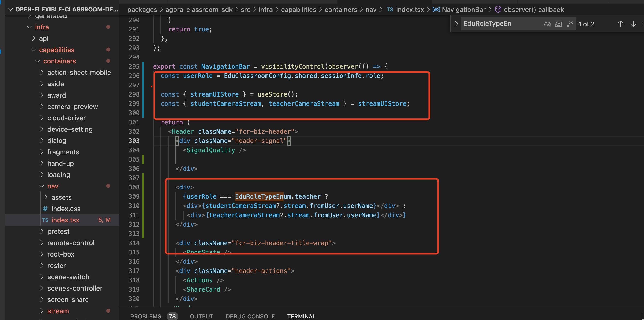Switch to the DEBUG CONSOLE tab

[250, 316]
